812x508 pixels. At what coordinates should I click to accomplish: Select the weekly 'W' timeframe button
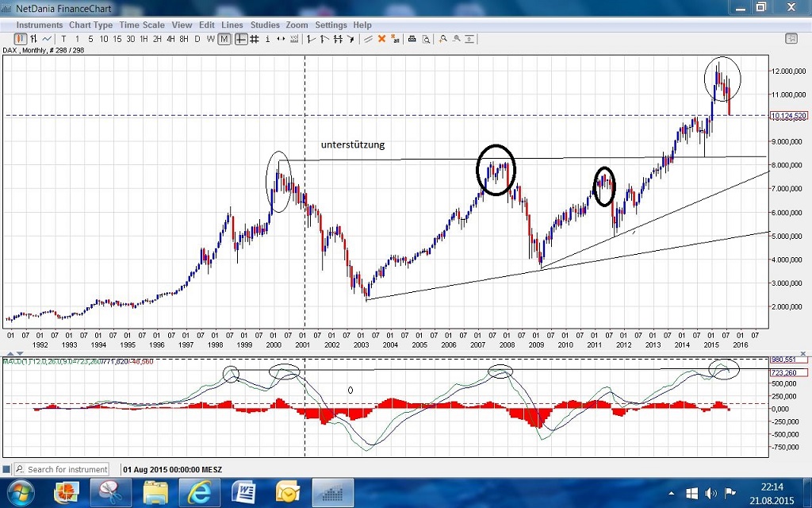point(210,39)
